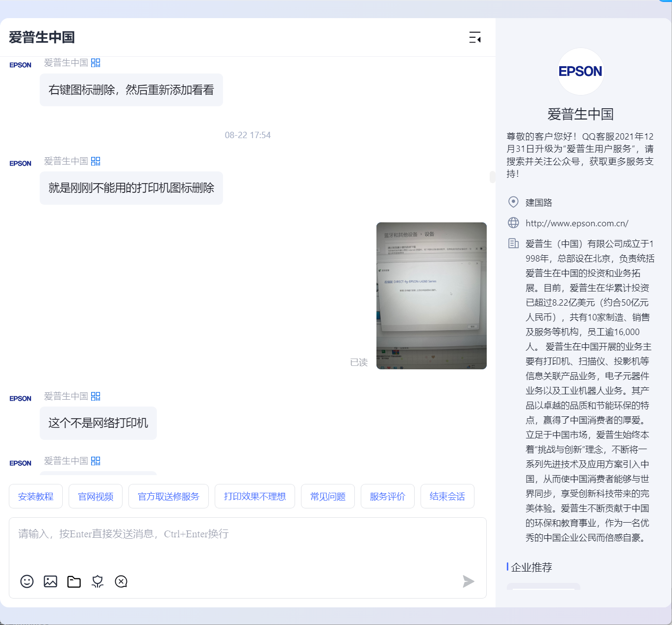This screenshot has height=625, width=672.
Task: Open 官网视频 quick reply
Action: (96, 496)
